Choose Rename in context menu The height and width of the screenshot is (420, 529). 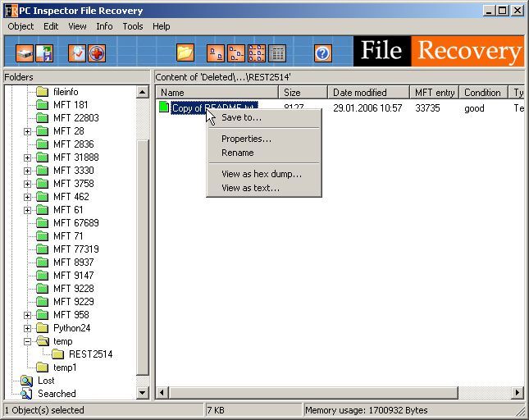[x=264, y=153]
